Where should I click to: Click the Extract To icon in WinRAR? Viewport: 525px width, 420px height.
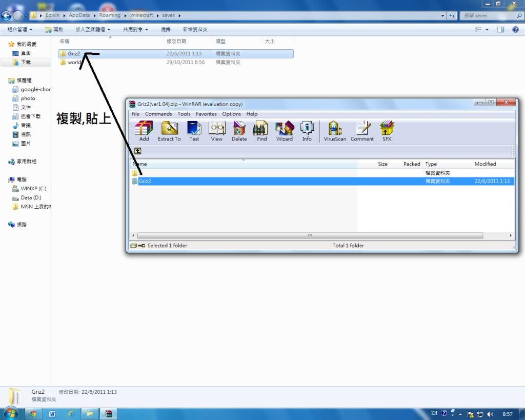169,131
